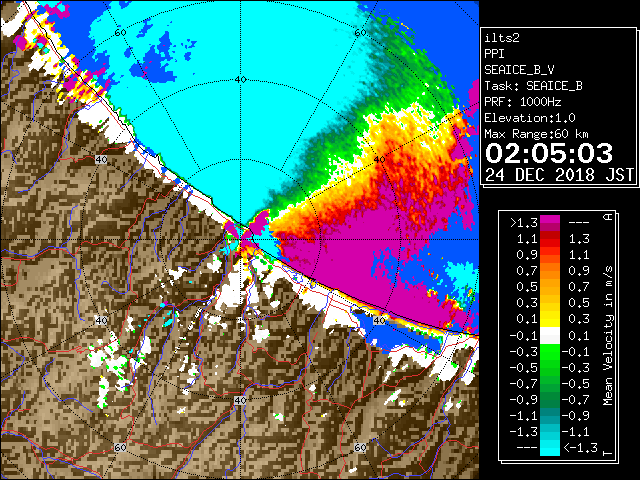Click the '40' range label due north over sea
Screen dimensions: 640x480
(x=240, y=80)
